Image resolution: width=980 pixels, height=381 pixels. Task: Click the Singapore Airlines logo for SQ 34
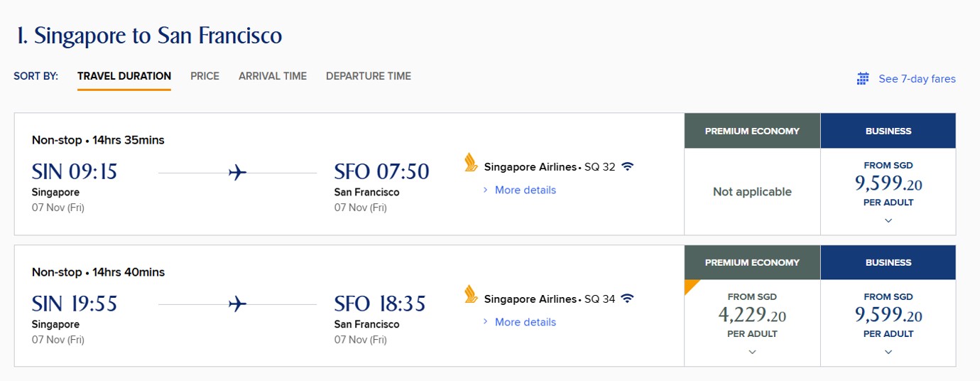tap(470, 294)
